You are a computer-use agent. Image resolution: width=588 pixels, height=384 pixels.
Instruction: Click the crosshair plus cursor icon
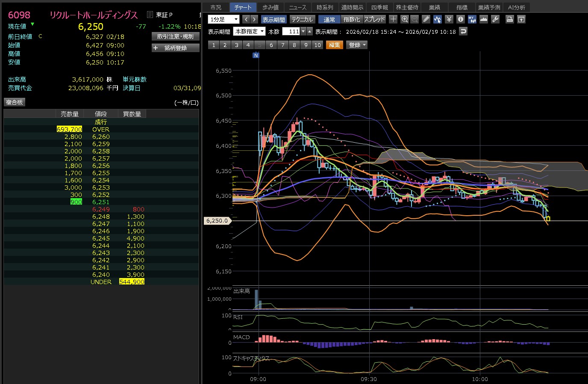click(x=393, y=19)
